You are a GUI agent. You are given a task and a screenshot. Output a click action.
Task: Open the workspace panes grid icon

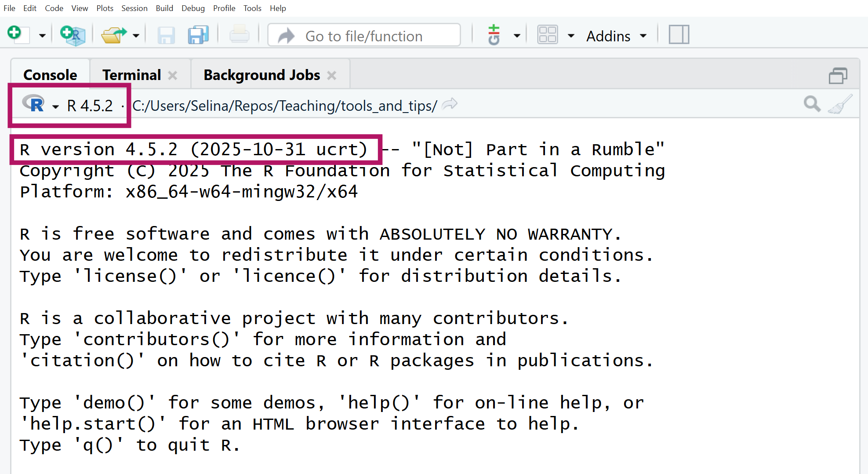point(548,35)
